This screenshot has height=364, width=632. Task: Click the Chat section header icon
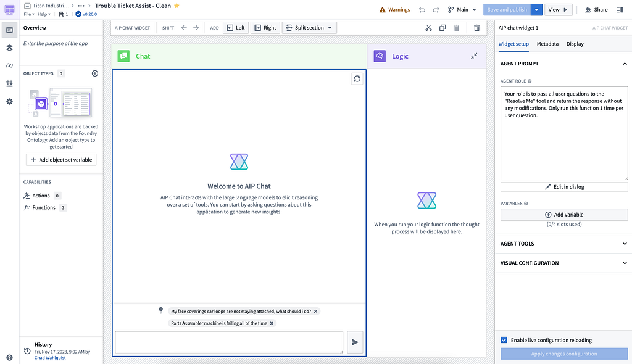point(123,56)
